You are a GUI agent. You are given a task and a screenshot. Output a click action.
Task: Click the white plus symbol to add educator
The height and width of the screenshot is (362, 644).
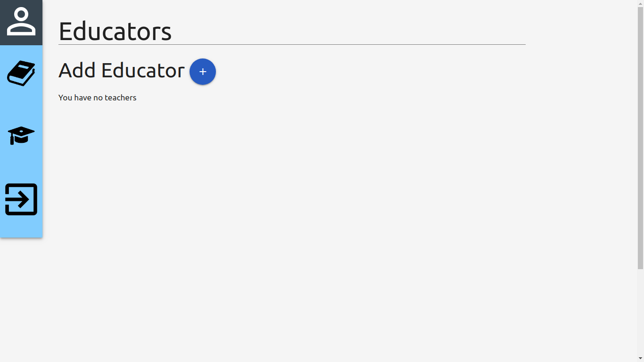(x=203, y=72)
